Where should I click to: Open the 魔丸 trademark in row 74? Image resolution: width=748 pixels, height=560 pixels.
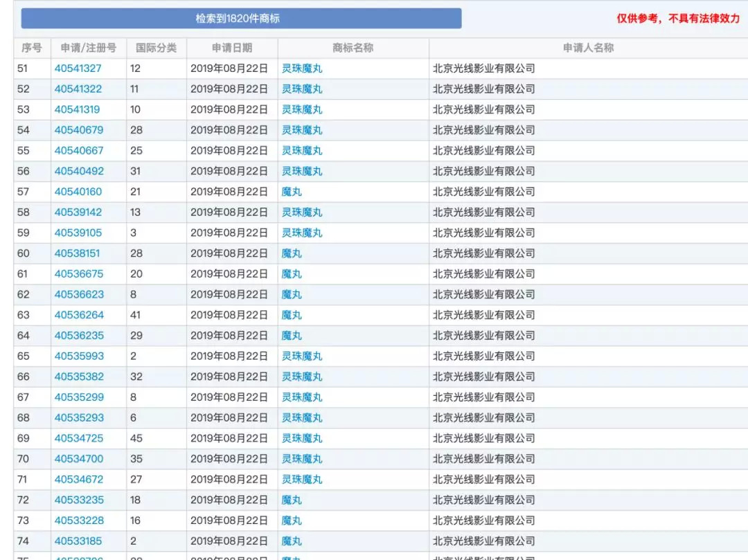[292, 541]
